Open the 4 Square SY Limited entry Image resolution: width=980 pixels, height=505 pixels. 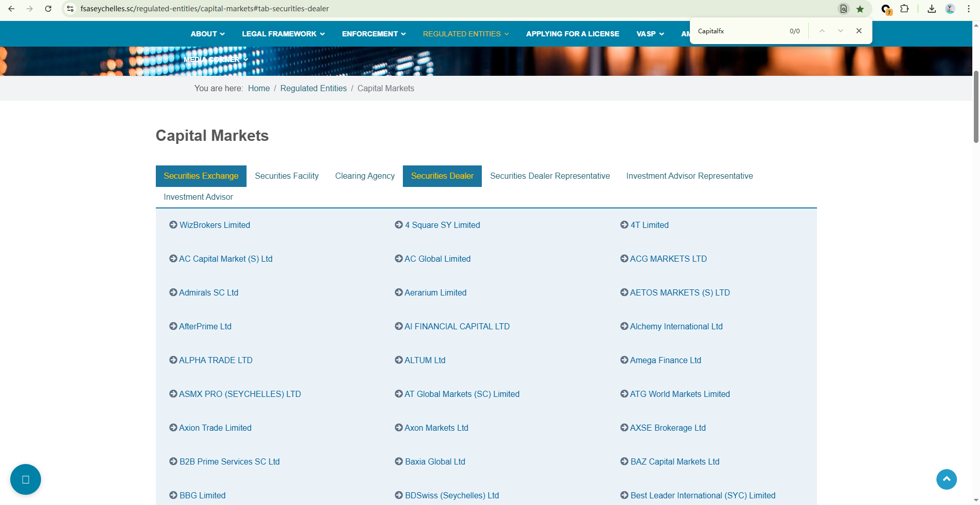442,225
